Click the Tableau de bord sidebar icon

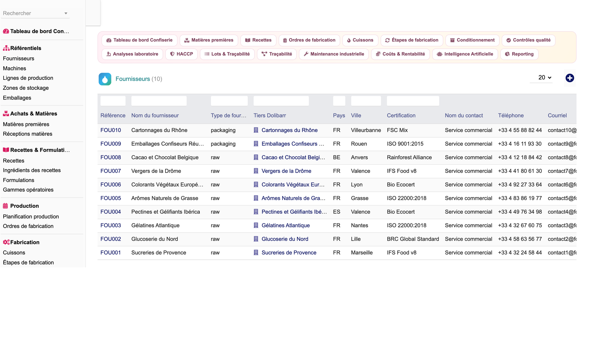(x=6, y=31)
